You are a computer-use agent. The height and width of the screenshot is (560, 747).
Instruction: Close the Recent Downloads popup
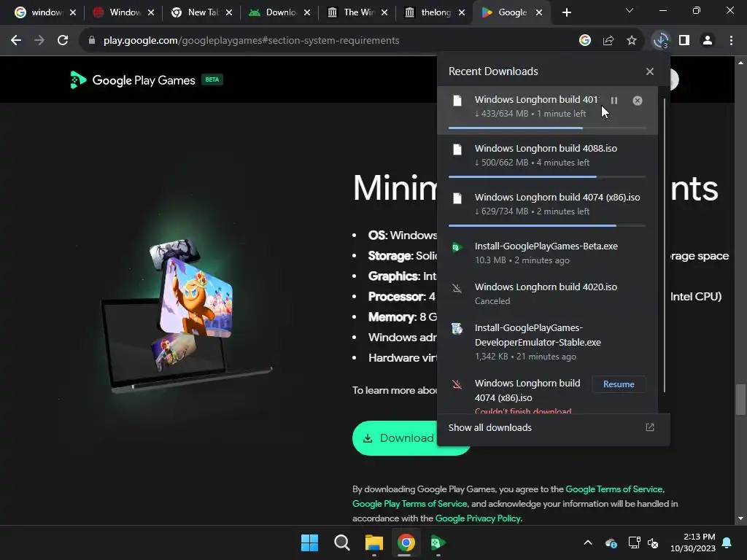click(x=650, y=71)
